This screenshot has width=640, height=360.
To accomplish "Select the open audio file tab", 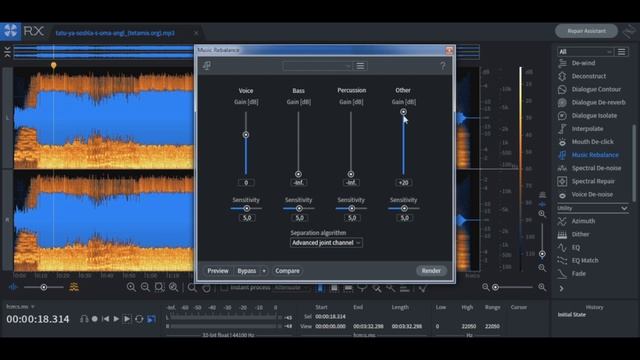I will click(x=116, y=33).
